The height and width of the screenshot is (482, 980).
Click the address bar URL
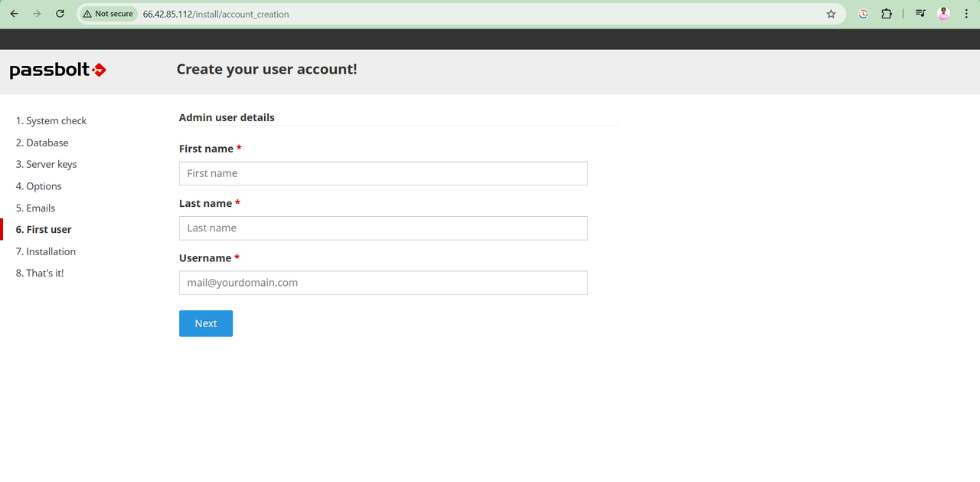[216, 14]
